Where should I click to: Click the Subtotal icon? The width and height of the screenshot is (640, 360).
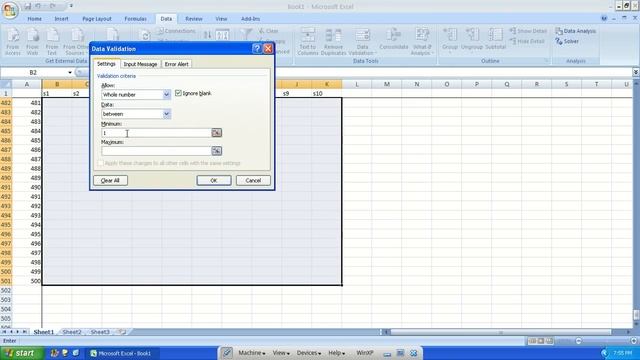point(496,35)
